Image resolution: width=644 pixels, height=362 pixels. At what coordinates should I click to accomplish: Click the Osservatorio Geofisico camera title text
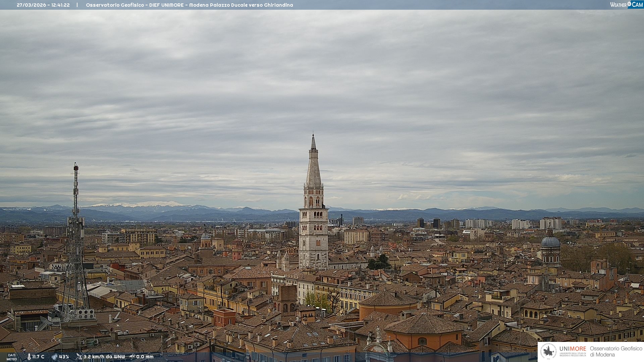pos(189,5)
